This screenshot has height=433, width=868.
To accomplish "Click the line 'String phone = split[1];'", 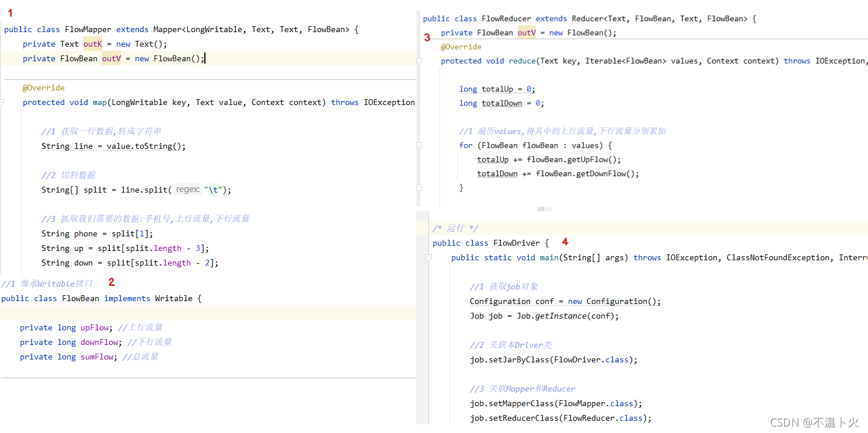I will pyautogui.click(x=97, y=233).
